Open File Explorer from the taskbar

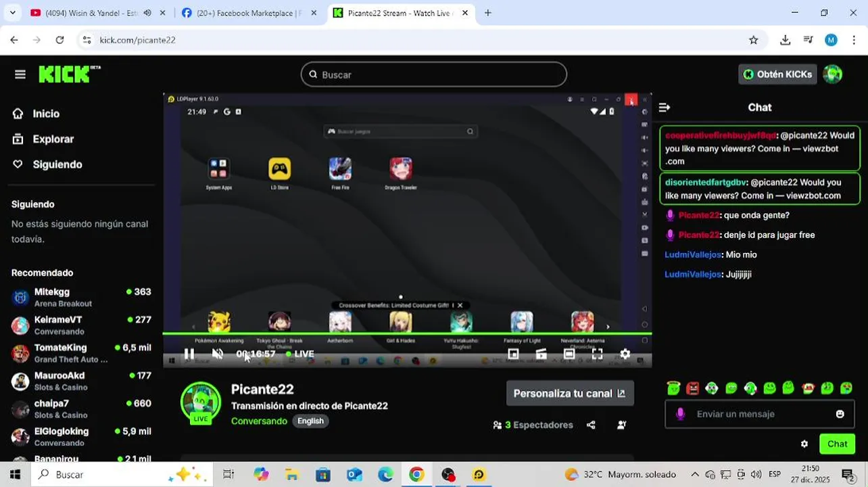click(291, 474)
